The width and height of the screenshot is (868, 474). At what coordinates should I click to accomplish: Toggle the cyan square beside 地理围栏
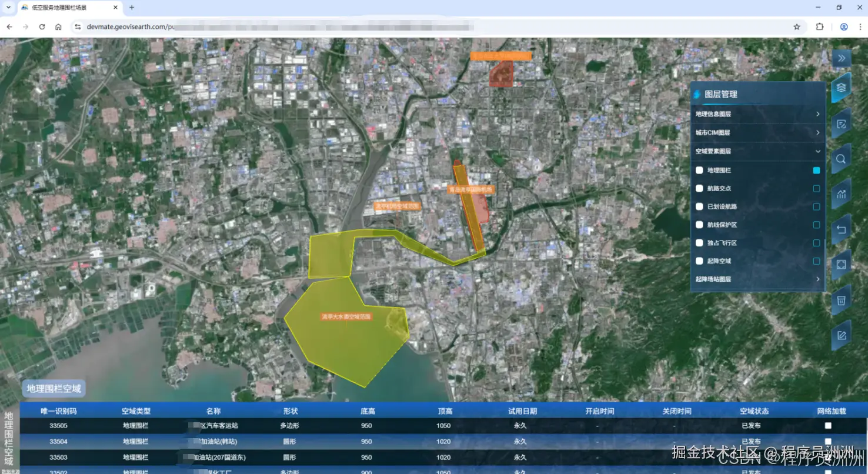[816, 171]
